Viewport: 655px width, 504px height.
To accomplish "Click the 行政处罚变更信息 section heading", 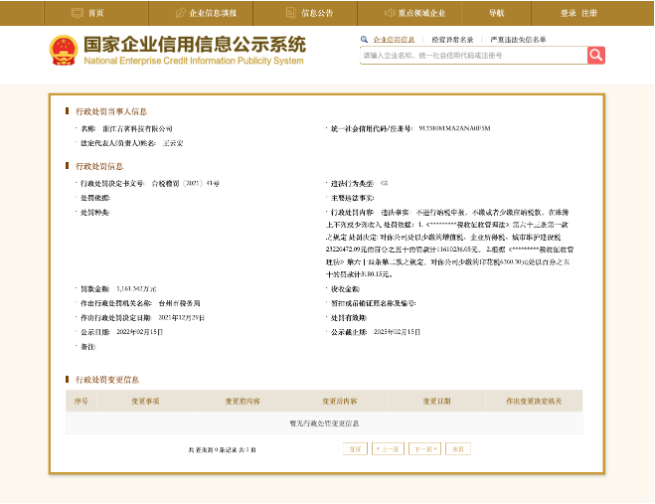I will (x=107, y=380).
